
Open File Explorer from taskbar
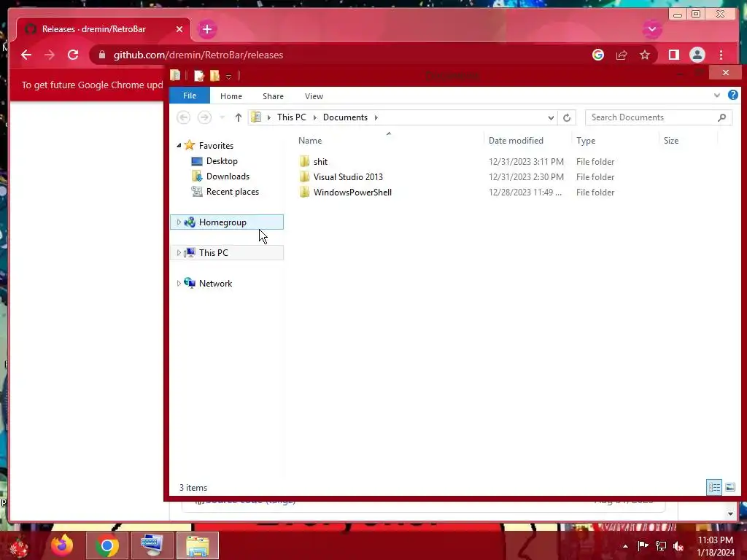197,545
